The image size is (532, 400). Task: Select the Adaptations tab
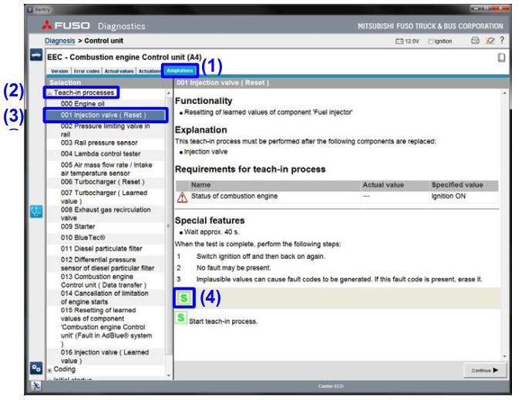pos(180,71)
